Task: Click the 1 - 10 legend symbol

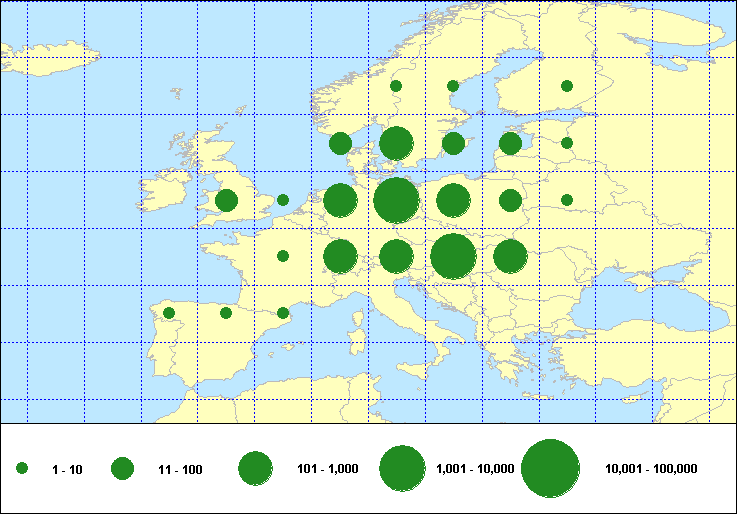Action: click(22, 468)
